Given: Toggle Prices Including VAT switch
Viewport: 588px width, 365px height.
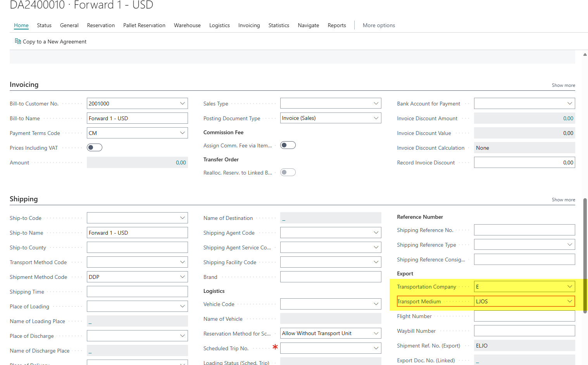Looking at the screenshot, I should (x=95, y=147).
